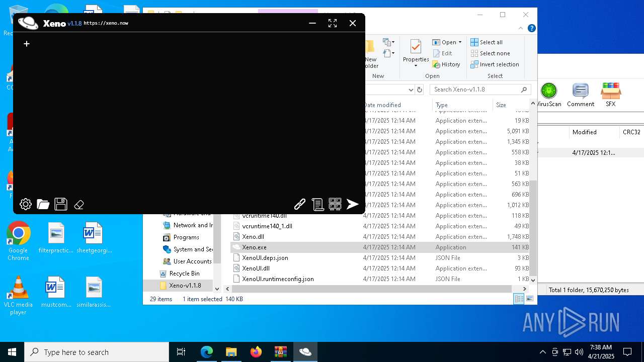Launch Edge from taskbar
Viewport: 644px width, 362px height.
point(207,352)
